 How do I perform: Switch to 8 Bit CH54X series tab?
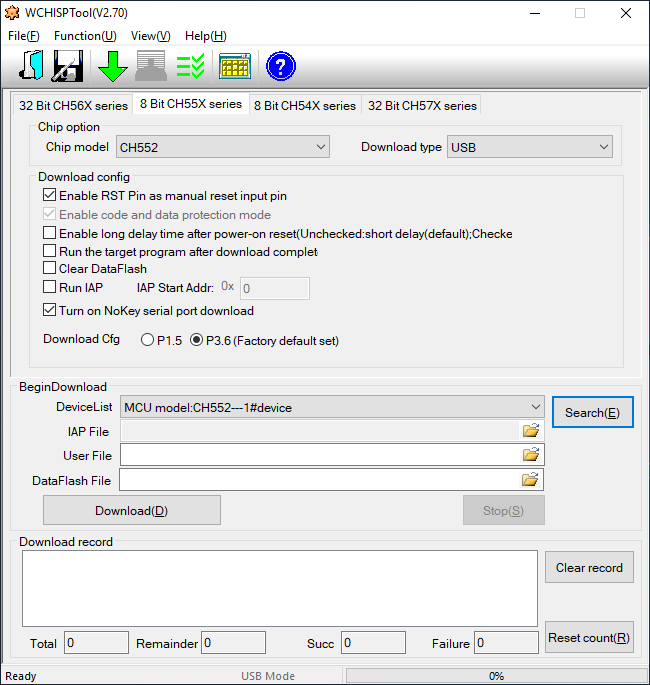[x=305, y=105]
